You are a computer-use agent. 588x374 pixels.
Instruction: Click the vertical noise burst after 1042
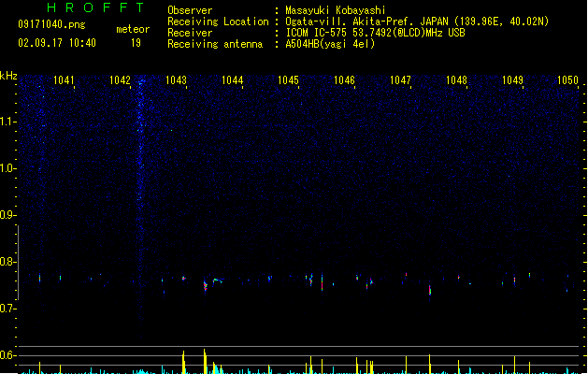[141, 207]
